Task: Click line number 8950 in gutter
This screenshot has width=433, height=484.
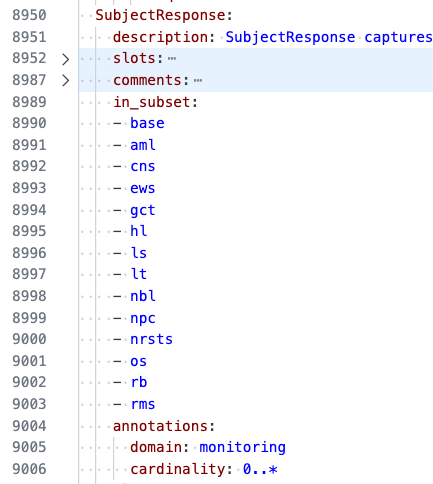Action: click(29, 15)
